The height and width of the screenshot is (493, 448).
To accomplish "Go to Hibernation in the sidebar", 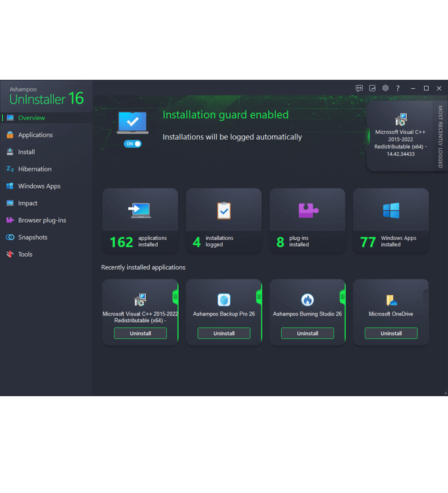I will pos(34,169).
